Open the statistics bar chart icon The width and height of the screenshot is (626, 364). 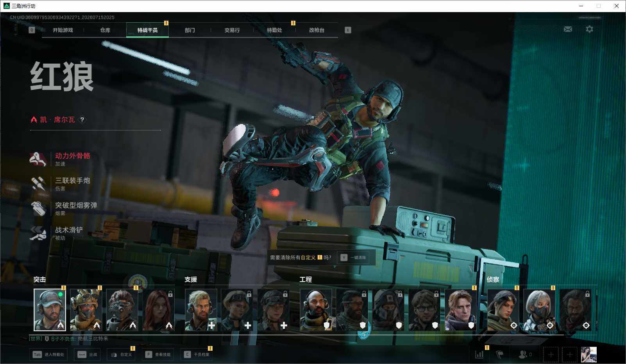point(479,355)
